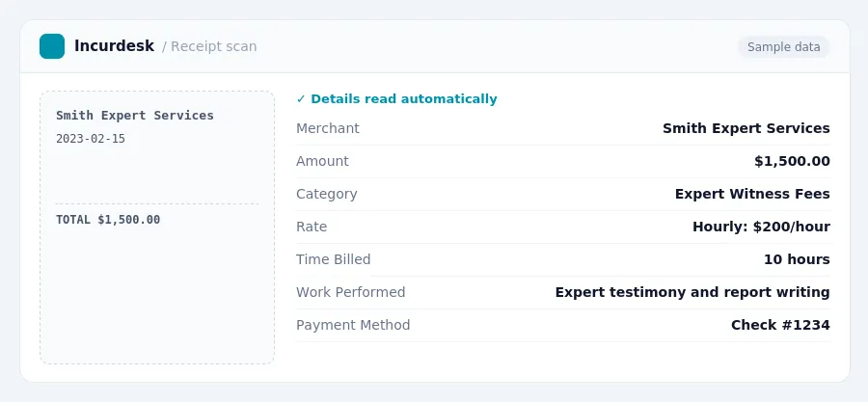Click the receipt date 2023-02-15
The height and width of the screenshot is (402, 868).
[91, 139]
